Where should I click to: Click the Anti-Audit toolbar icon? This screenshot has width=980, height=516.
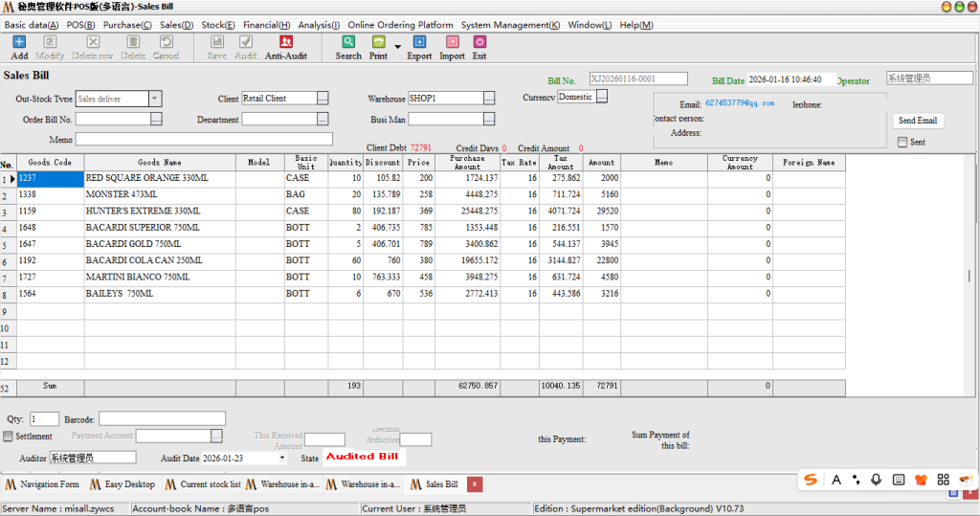coord(285,42)
